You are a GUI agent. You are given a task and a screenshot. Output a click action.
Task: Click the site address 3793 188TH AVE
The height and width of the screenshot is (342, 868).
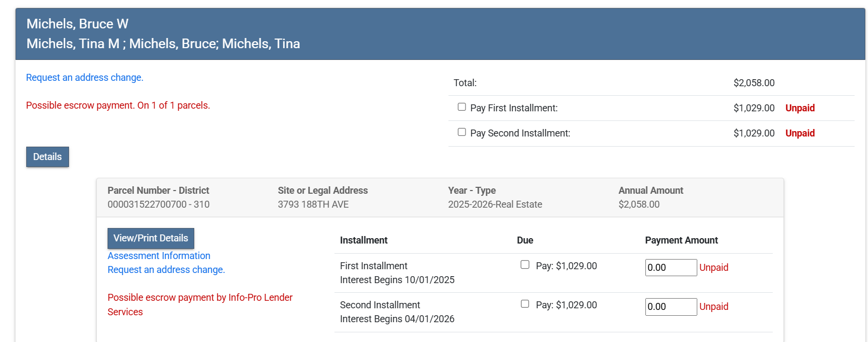tap(313, 204)
